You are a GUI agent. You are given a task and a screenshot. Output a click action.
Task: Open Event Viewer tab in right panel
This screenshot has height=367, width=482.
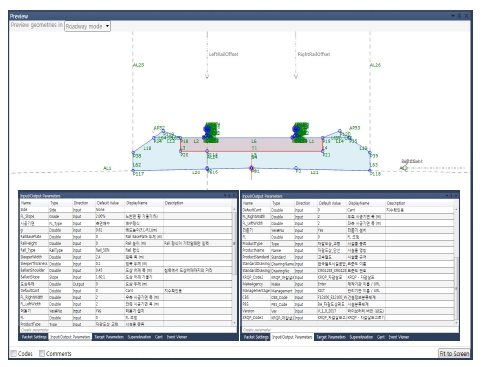pos(399,337)
